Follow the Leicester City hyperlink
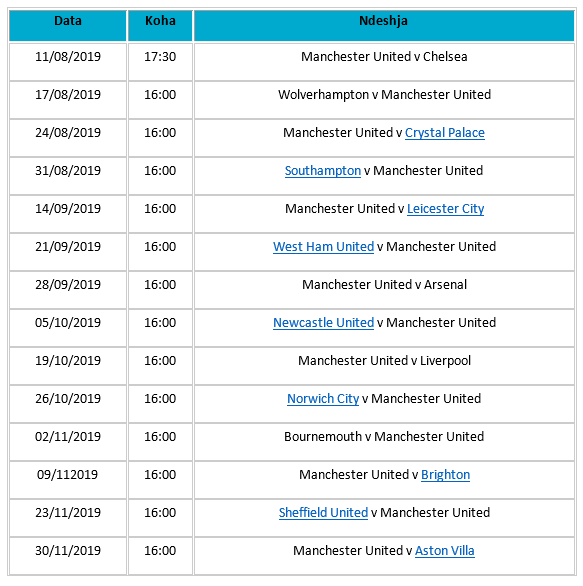The image size is (583, 586). pos(445,209)
